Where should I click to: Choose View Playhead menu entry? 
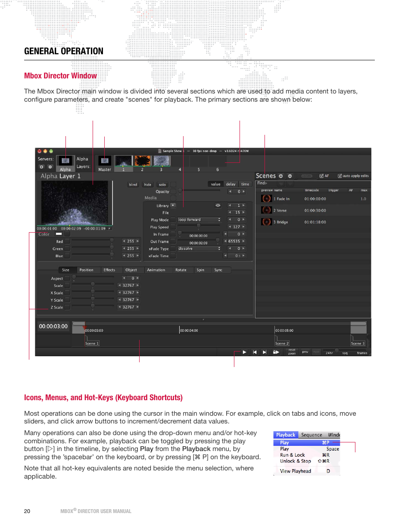coord(306,471)
